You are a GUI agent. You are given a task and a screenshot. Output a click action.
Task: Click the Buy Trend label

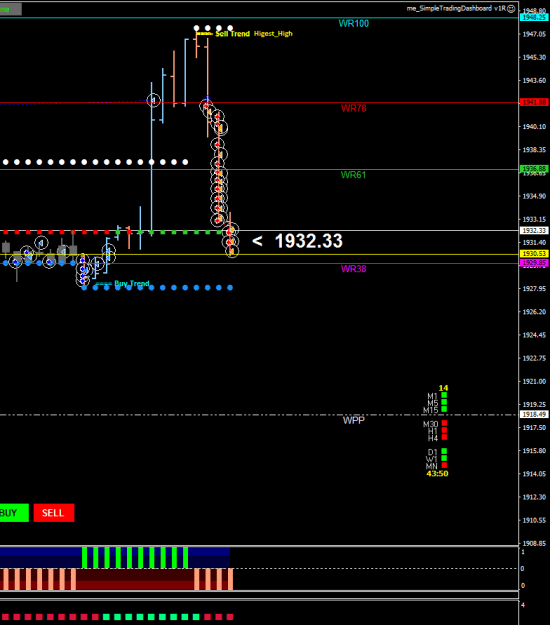pos(132,283)
